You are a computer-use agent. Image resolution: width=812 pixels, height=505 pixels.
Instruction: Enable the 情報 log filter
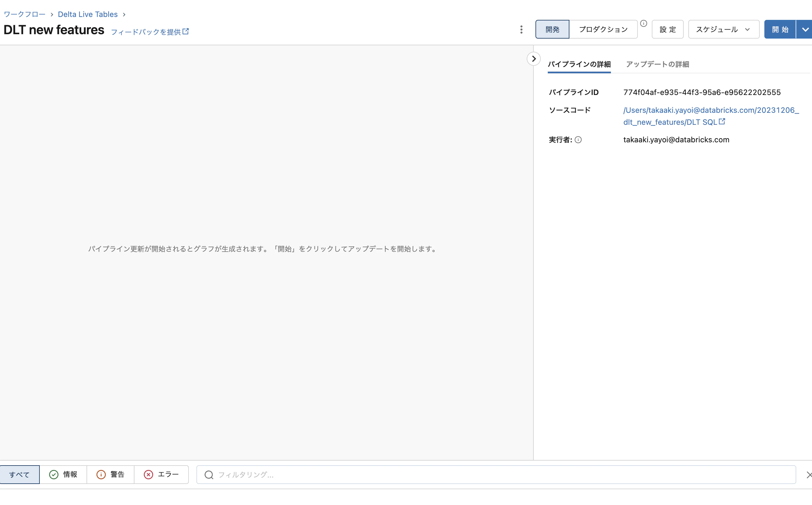pos(64,474)
